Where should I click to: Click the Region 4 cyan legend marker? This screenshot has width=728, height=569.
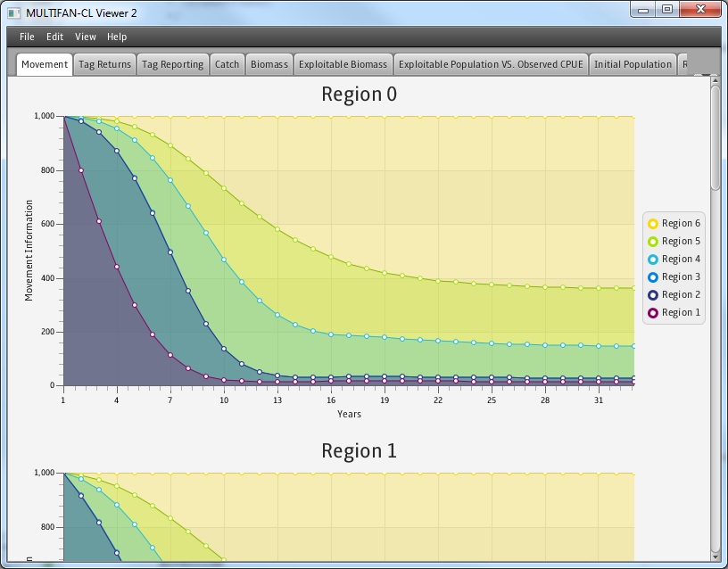(x=653, y=260)
